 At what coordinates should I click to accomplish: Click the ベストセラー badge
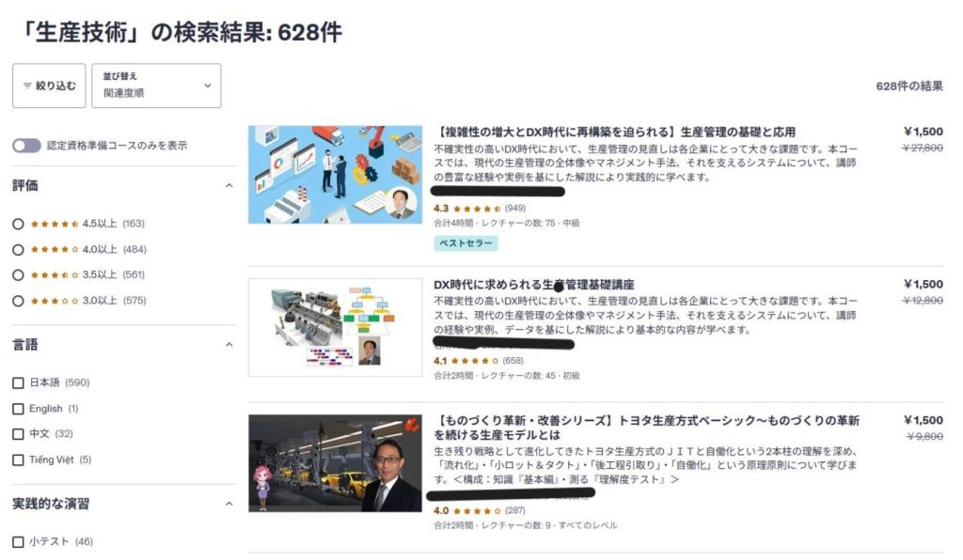pos(466,243)
